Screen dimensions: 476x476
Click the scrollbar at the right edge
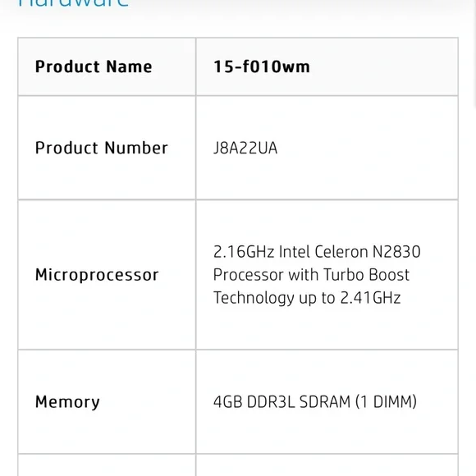point(474,53)
